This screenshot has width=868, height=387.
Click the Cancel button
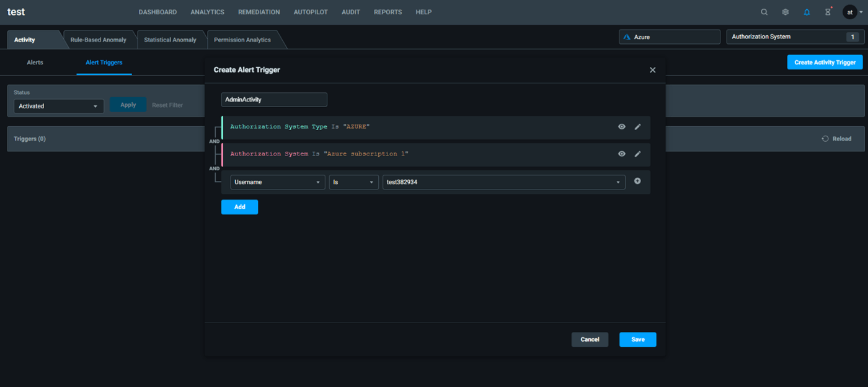pyautogui.click(x=590, y=339)
